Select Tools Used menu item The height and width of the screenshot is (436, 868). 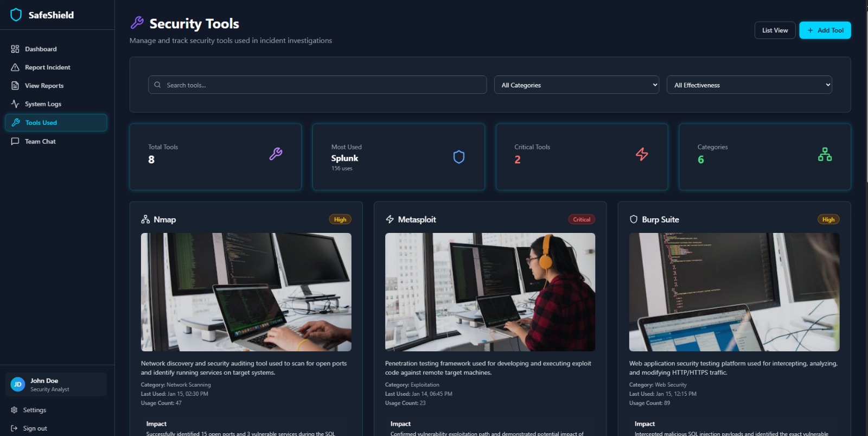(x=56, y=123)
